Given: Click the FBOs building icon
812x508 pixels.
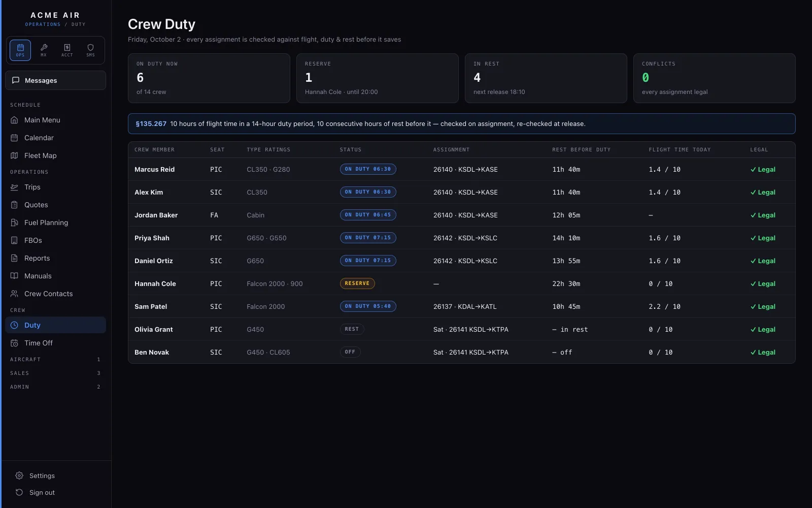Looking at the screenshot, I should click(x=14, y=240).
